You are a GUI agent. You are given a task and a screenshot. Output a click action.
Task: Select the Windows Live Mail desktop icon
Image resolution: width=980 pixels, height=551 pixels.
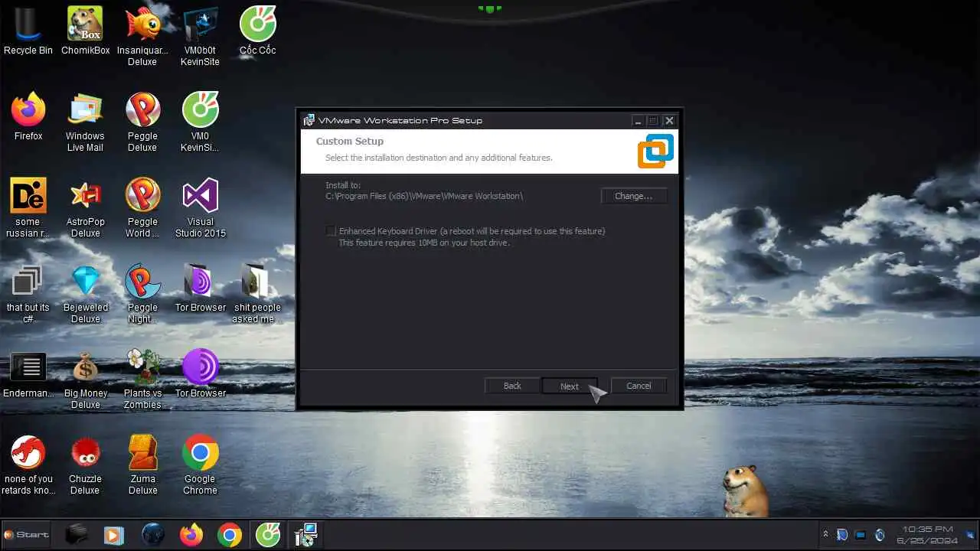85,122
